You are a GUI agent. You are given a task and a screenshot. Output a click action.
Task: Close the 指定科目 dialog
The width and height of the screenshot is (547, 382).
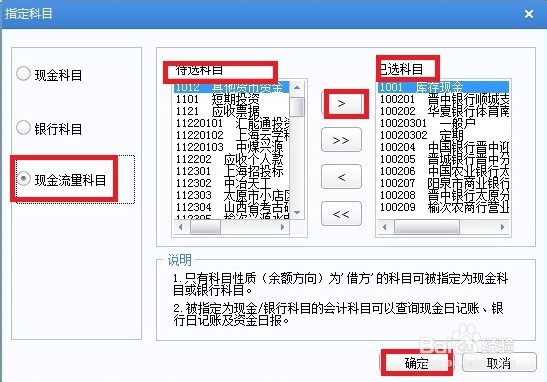point(529,14)
